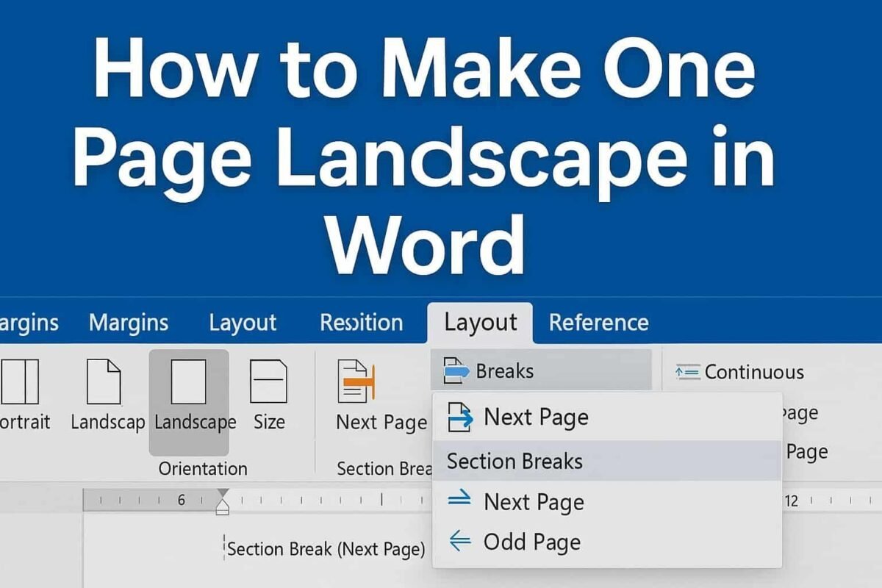
Task: Expand the Breaks dropdown by its label
Action: coord(505,372)
